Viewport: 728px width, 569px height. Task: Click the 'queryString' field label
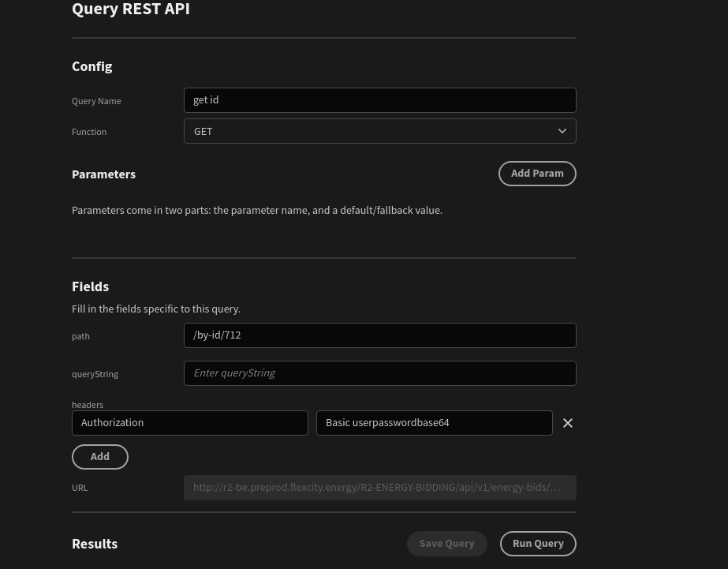pos(95,374)
